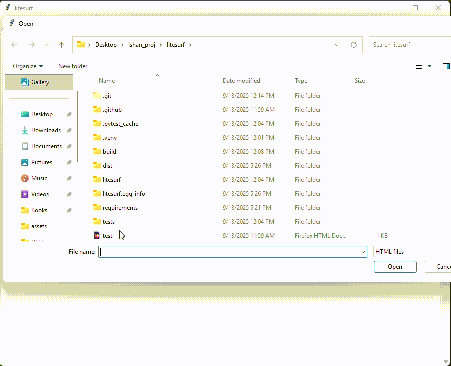
Task: Click the navigation pane scrollbar
Action: pyautogui.click(x=78, y=127)
